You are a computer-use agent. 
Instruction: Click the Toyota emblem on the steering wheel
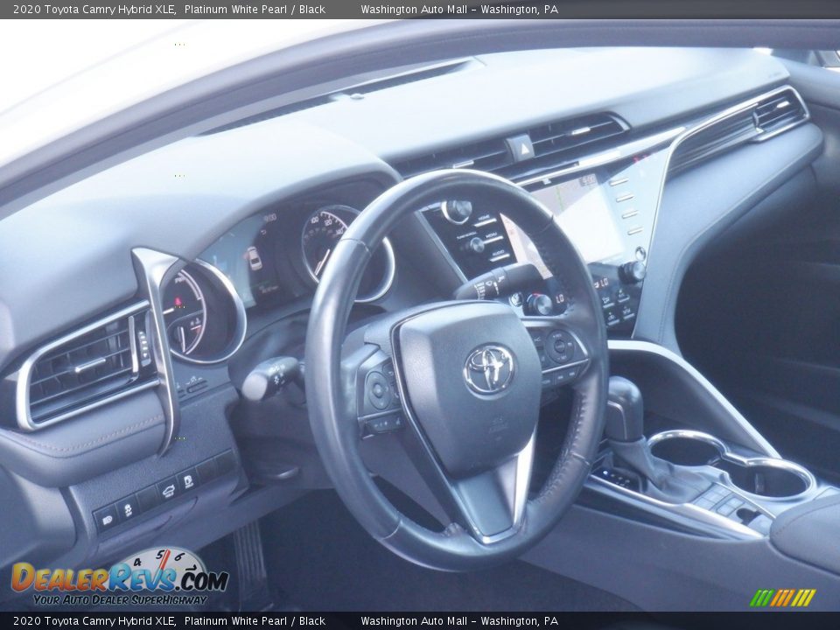(488, 369)
